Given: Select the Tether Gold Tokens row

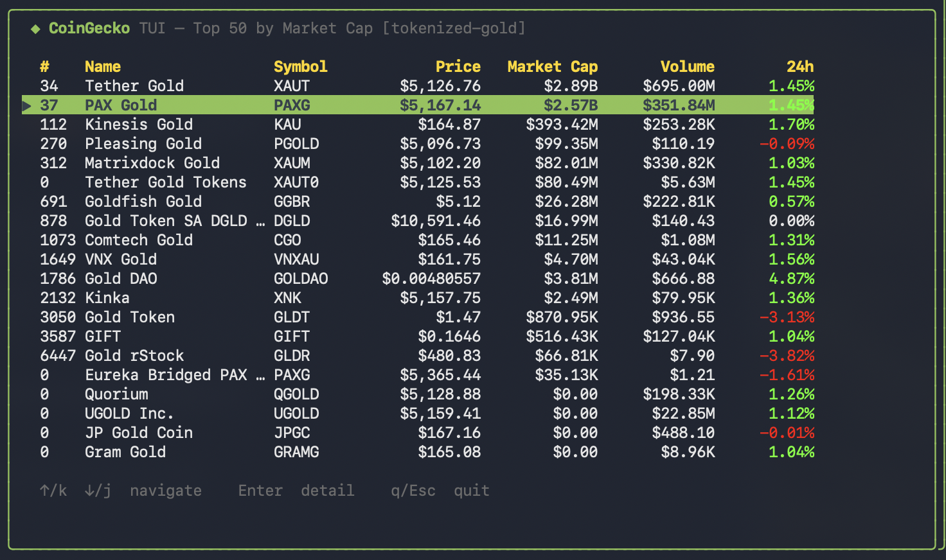Looking at the screenshot, I should click(x=418, y=182).
